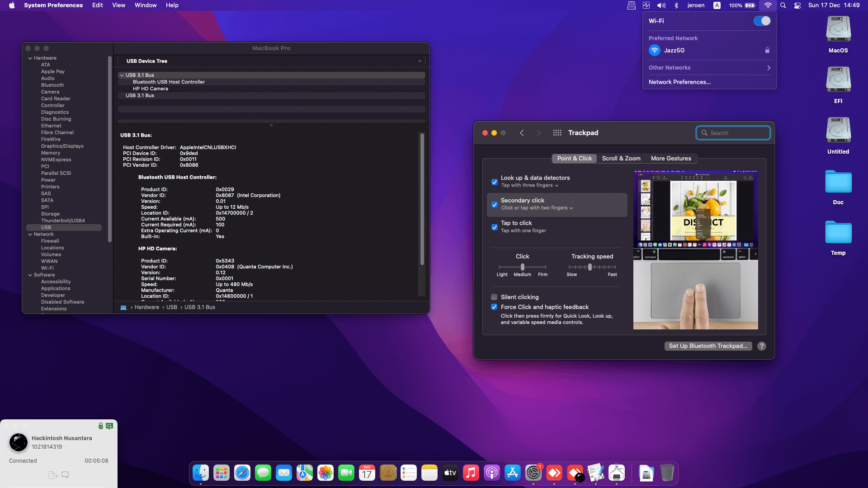Image resolution: width=868 pixels, height=488 pixels.
Task: Turn off the Wi-Fi switch
Action: pos(762,21)
